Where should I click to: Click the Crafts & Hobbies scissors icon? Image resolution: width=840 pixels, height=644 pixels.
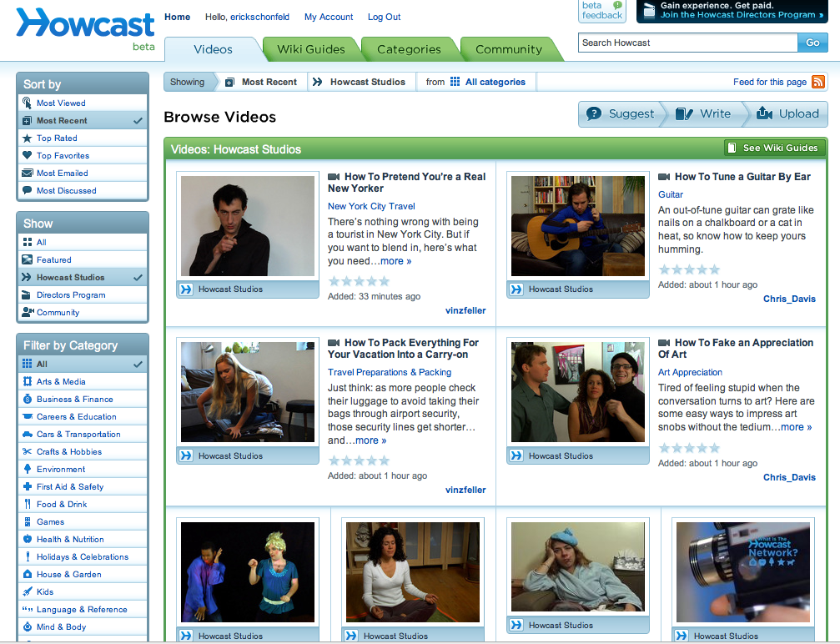(28, 451)
